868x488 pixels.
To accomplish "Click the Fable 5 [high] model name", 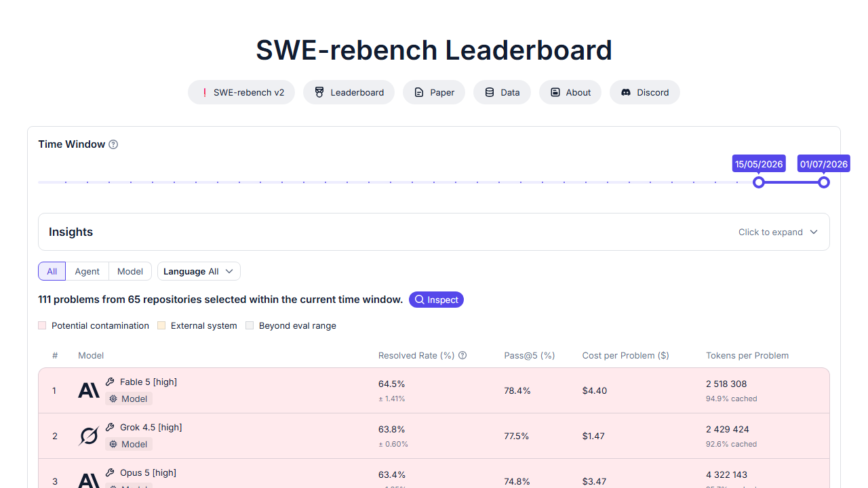I will click(149, 382).
